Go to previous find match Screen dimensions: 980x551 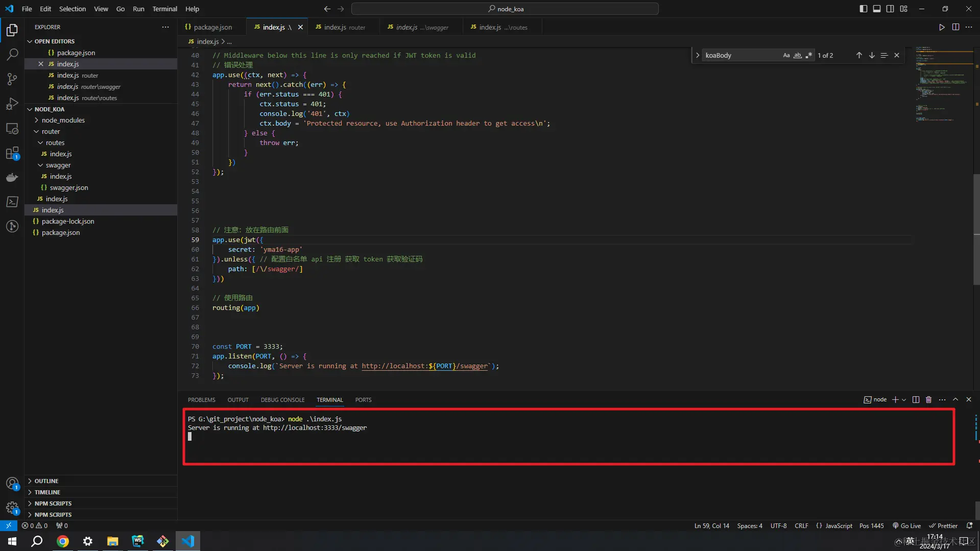click(x=859, y=55)
